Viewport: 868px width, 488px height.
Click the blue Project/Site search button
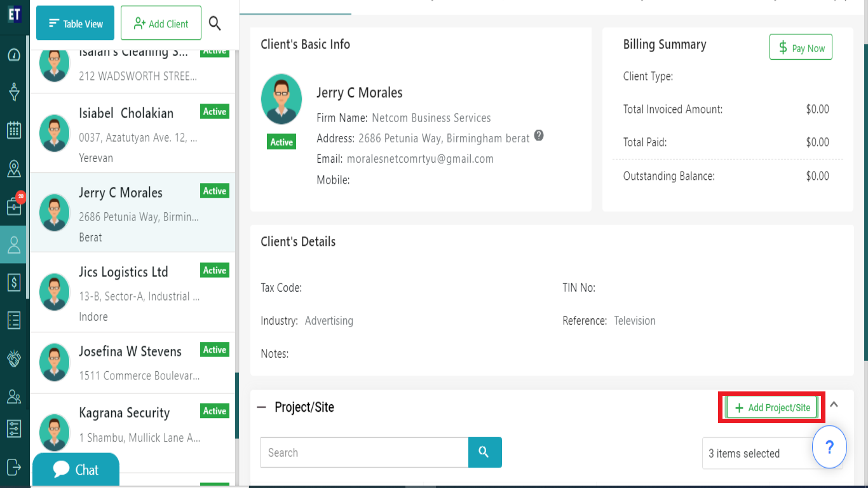[x=485, y=452]
